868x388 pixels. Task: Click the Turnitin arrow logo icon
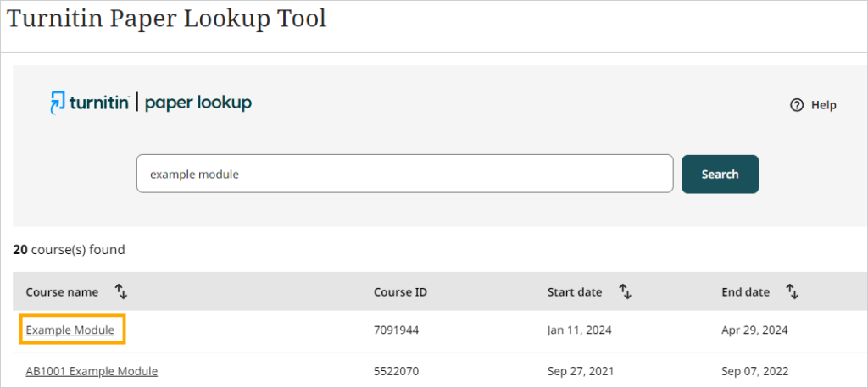click(57, 103)
